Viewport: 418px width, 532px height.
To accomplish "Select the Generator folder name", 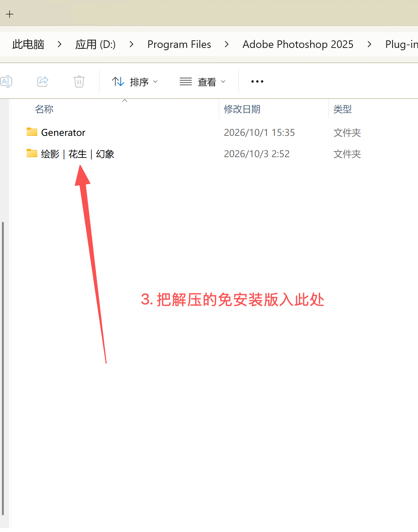I will [63, 132].
